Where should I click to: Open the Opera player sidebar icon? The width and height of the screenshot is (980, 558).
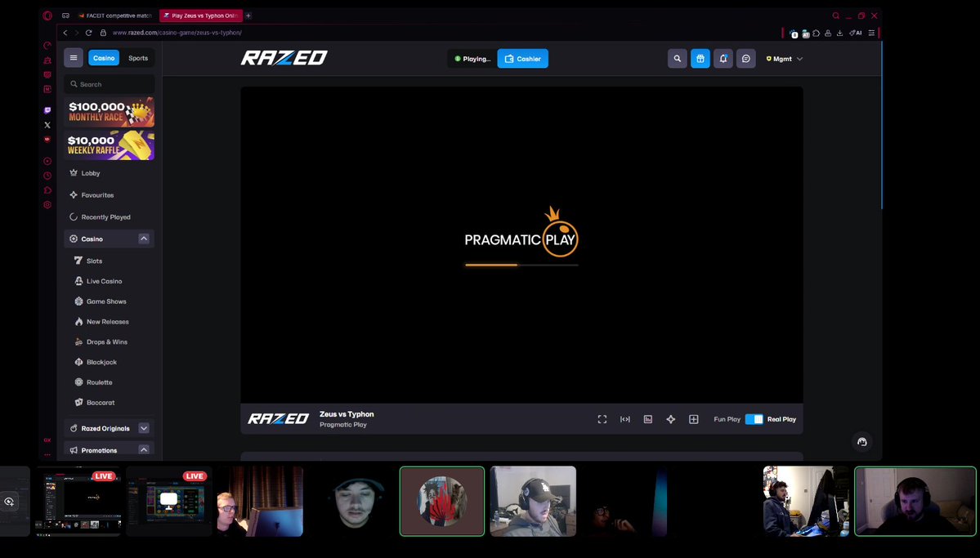[x=47, y=161]
